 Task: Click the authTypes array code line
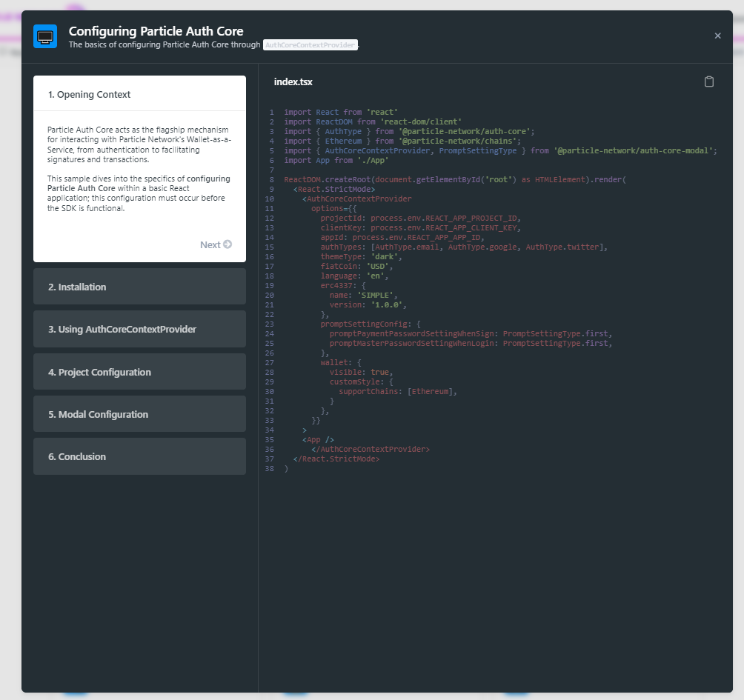pyautogui.click(x=464, y=247)
